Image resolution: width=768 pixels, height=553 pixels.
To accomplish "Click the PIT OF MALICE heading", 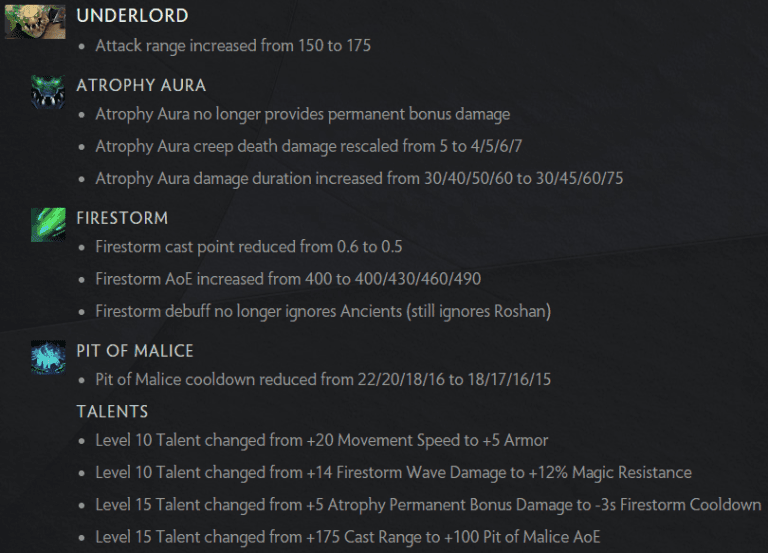I will click(135, 351).
